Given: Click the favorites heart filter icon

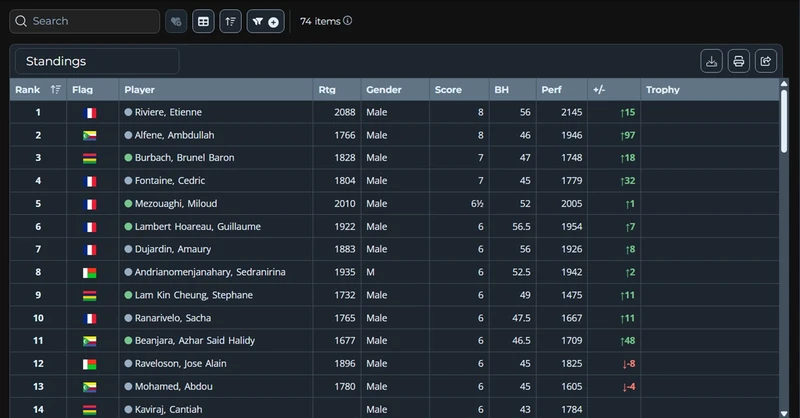Looking at the screenshot, I should point(176,21).
